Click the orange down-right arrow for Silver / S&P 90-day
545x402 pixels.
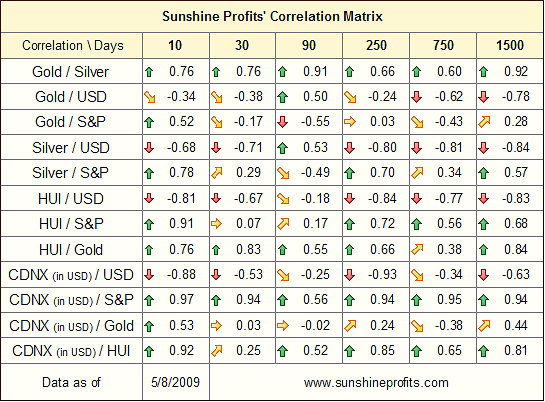point(284,173)
